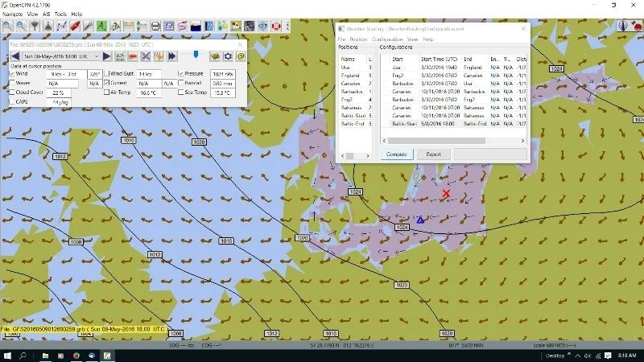Uncheck the Pressure checkbox

[x=180, y=73]
